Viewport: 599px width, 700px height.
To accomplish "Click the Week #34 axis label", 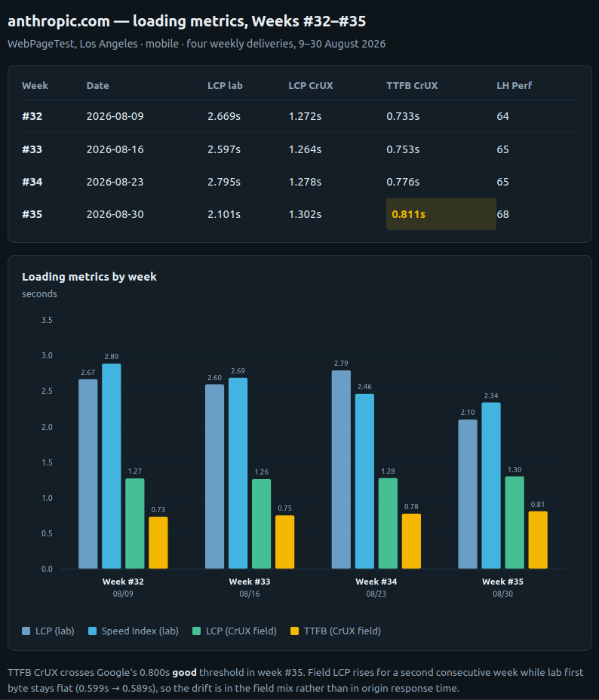I will (x=376, y=582).
